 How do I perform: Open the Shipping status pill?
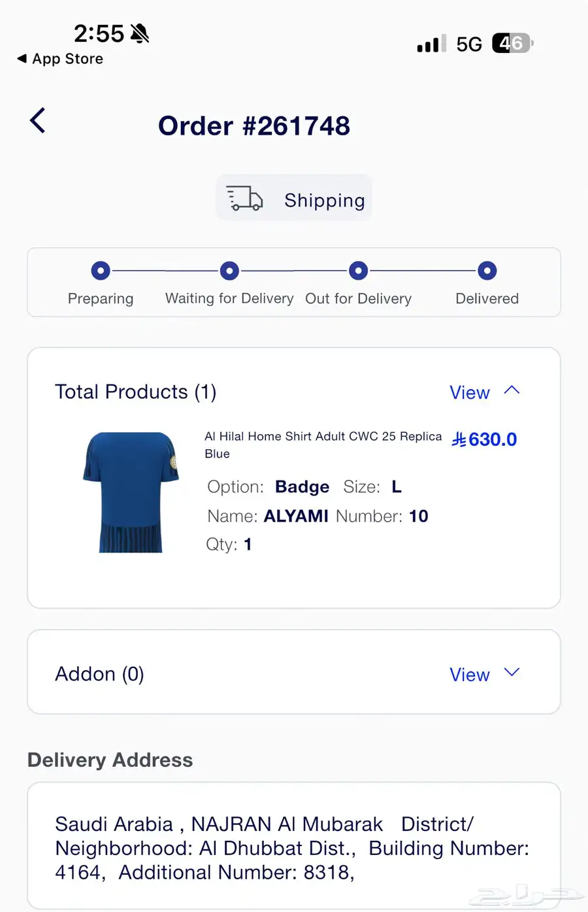click(x=294, y=197)
